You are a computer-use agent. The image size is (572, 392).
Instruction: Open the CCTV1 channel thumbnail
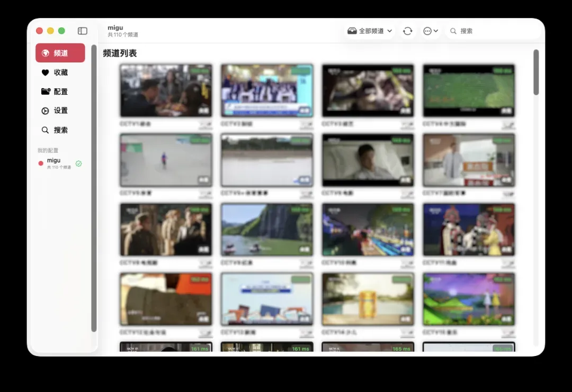(166, 90)
